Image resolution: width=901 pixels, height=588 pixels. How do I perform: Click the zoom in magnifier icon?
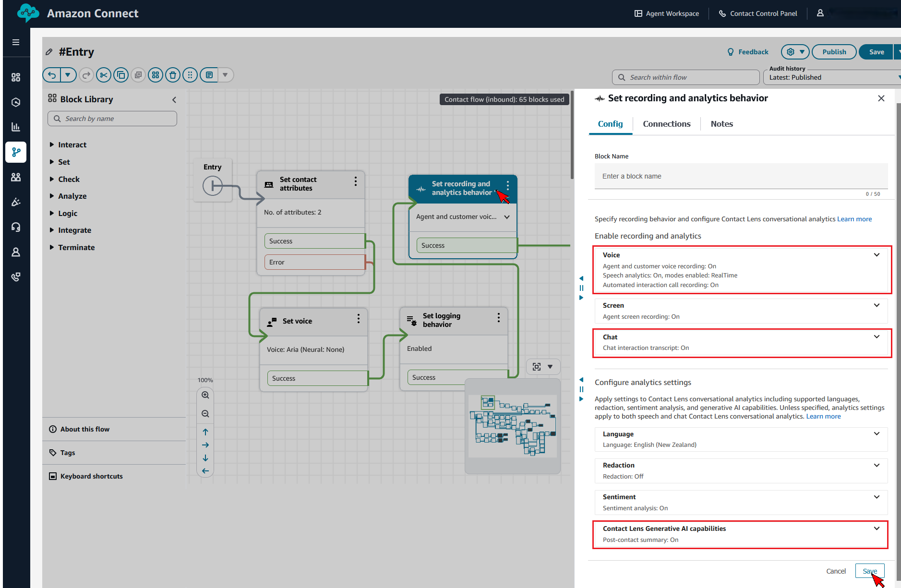pos(205,395)
